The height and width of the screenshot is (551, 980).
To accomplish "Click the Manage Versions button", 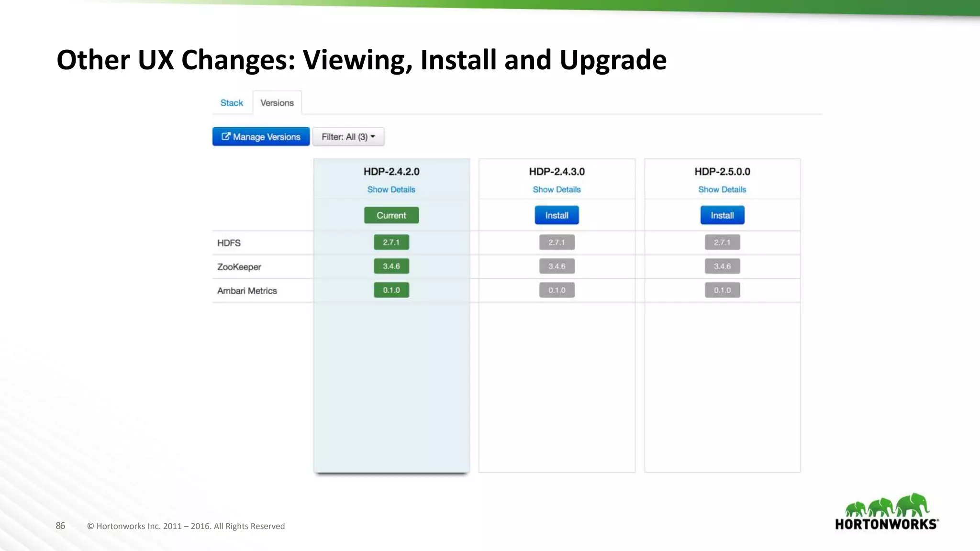I will click(x=261, y=137).
